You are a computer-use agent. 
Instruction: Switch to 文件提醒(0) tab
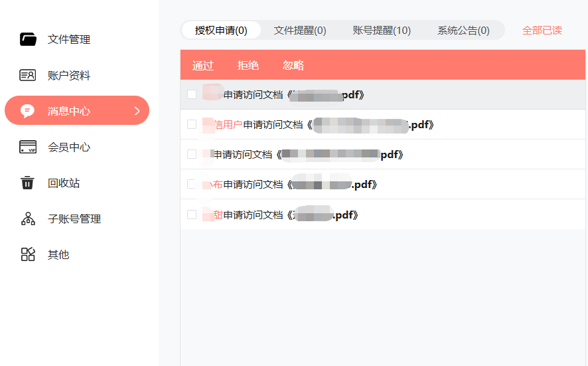pyautogui.click(x=299, y=30)
